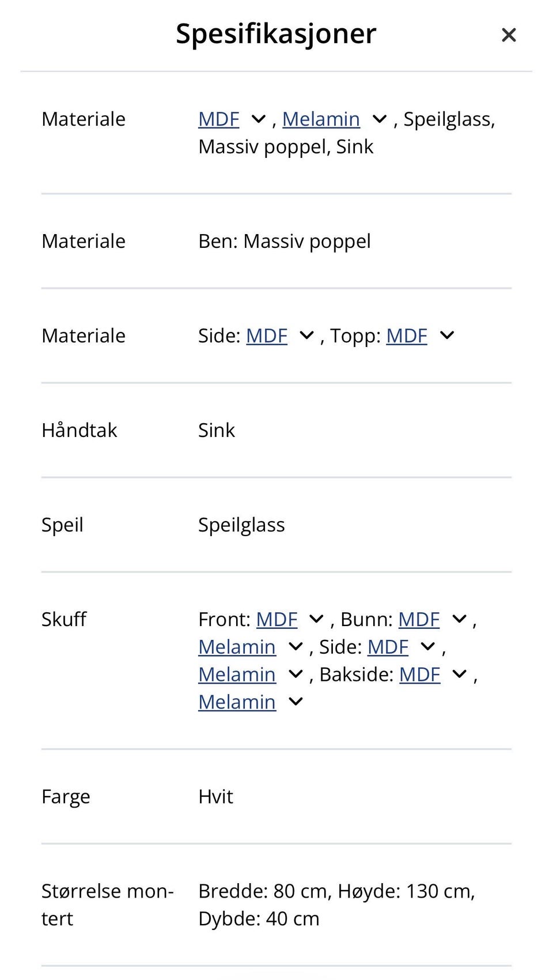Click the Side: MDF link under Materiale

click(267, 336)
